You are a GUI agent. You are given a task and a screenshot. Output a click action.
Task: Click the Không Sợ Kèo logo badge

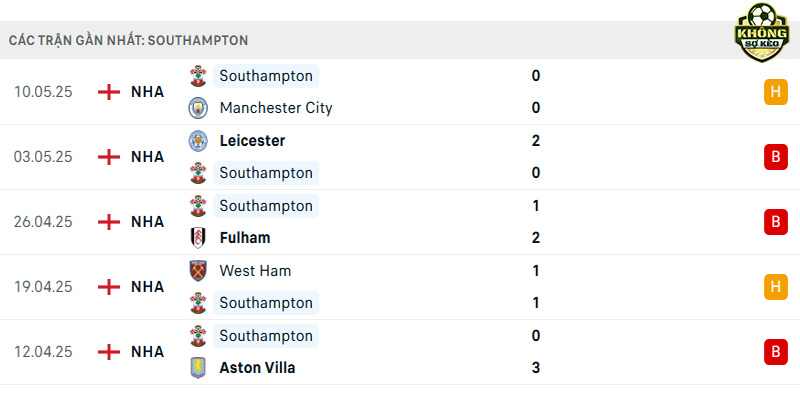click(762, 33)
